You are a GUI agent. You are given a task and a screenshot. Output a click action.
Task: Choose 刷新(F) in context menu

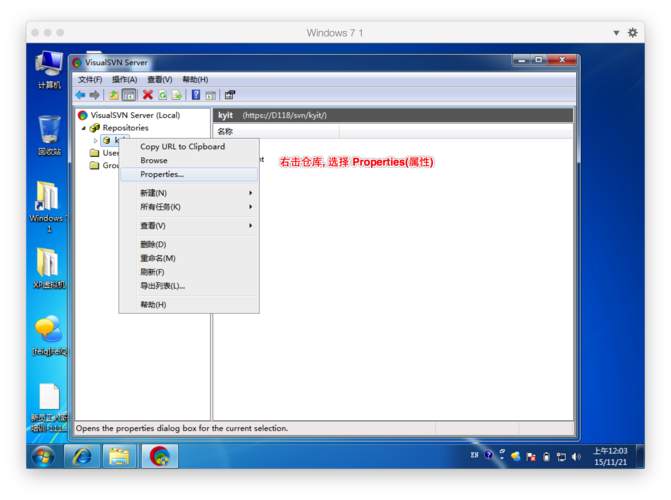point(189,272)
